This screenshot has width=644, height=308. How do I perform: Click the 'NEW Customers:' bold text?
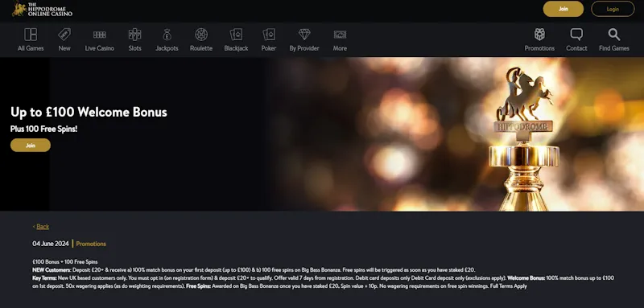click(x=52, y=270)
